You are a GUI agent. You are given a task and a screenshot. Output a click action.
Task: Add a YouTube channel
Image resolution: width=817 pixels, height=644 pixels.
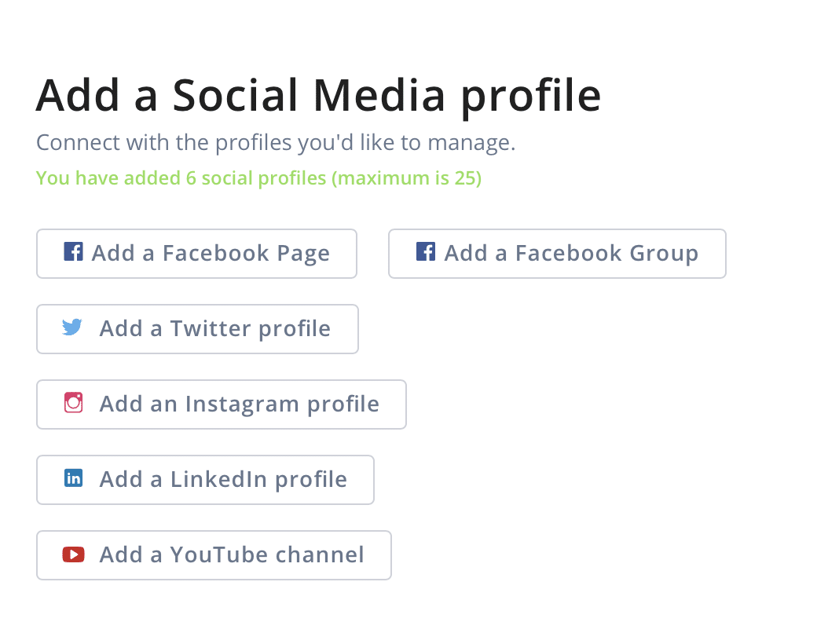[x=214, y=555]
